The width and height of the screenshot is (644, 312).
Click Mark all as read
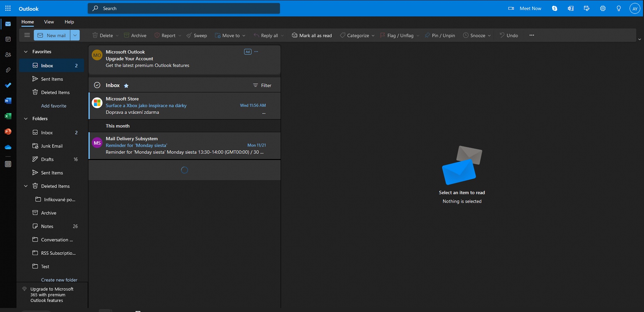(x=312, y=35)
